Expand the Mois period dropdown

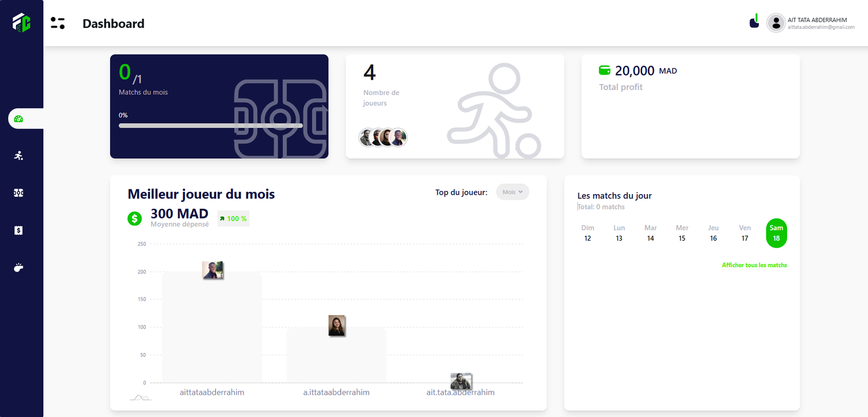(513, 192)
